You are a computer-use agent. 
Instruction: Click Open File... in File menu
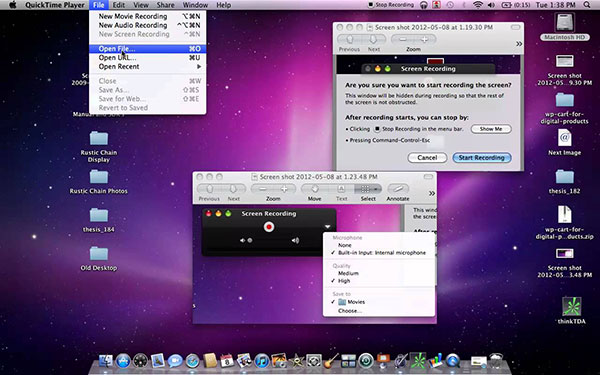148,49
